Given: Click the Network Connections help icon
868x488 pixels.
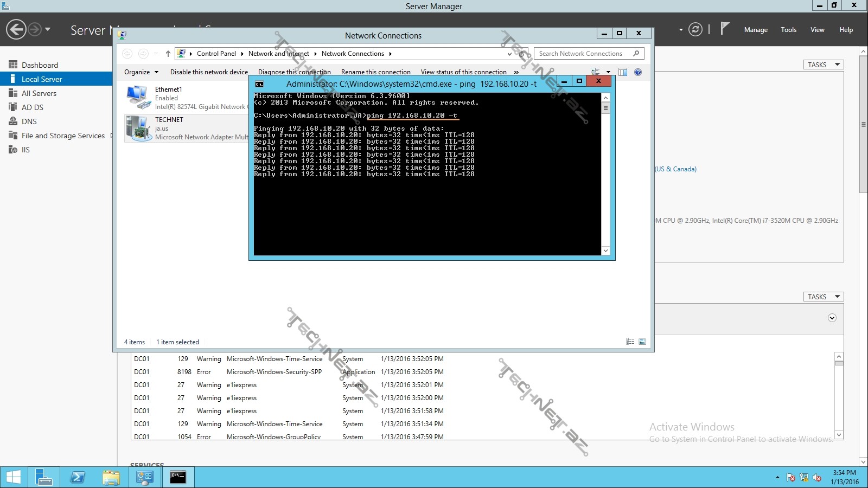Looking at the screenshot, I should point(638,72).
